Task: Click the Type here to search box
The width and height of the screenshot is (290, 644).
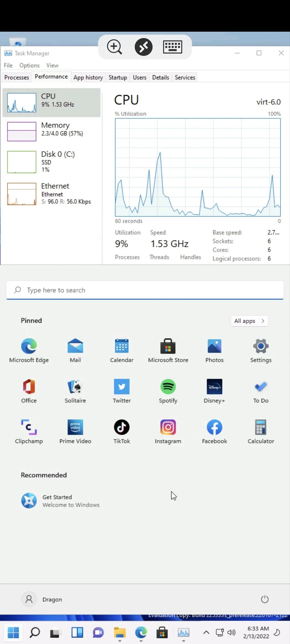Action: click(x=145, y=290)
